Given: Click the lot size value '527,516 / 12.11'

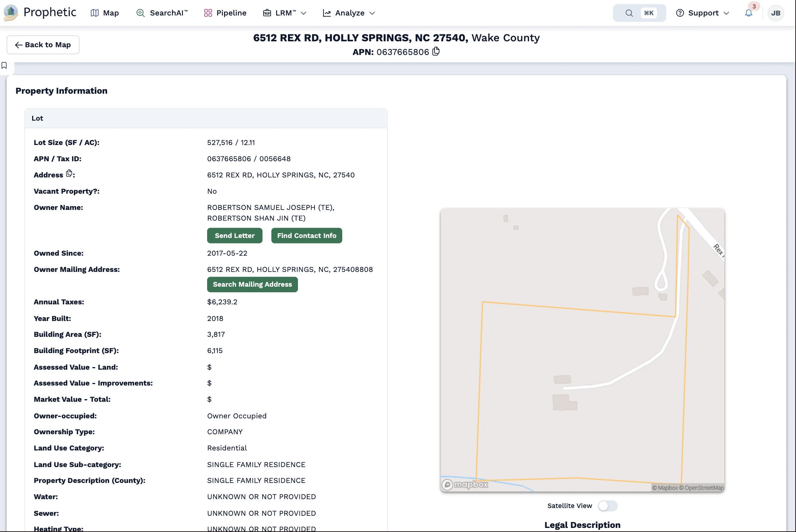Looking at the screenshot, I should click(231, 143).
